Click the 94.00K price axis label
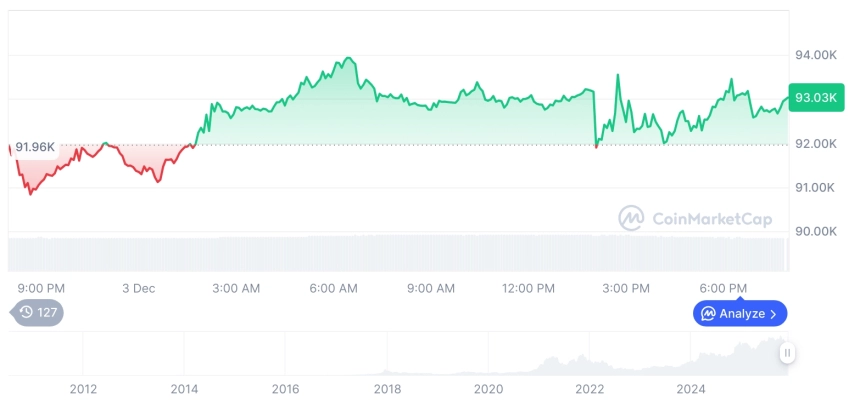This screenshot has width=860, height=401. coord(815,56)
